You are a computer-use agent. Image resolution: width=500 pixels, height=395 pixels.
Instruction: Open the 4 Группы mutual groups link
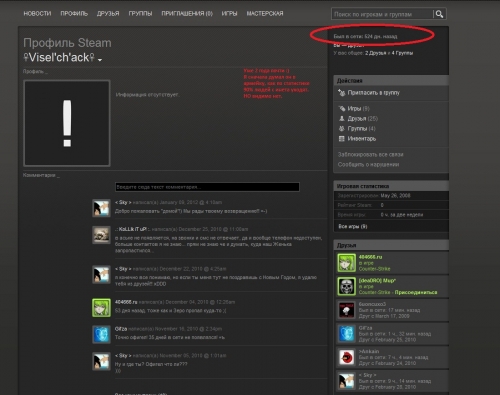click(402, 53)
